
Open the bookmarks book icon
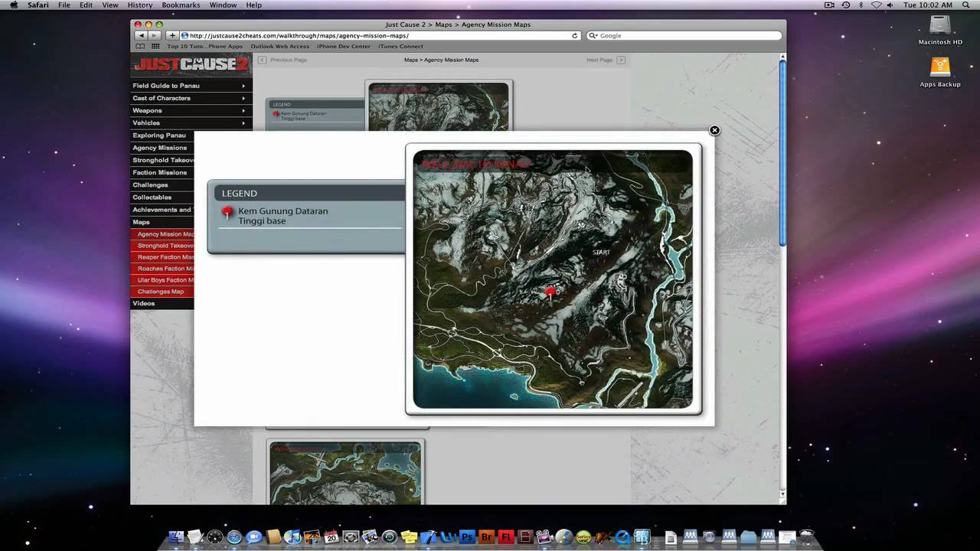click(x=140, y=46)
